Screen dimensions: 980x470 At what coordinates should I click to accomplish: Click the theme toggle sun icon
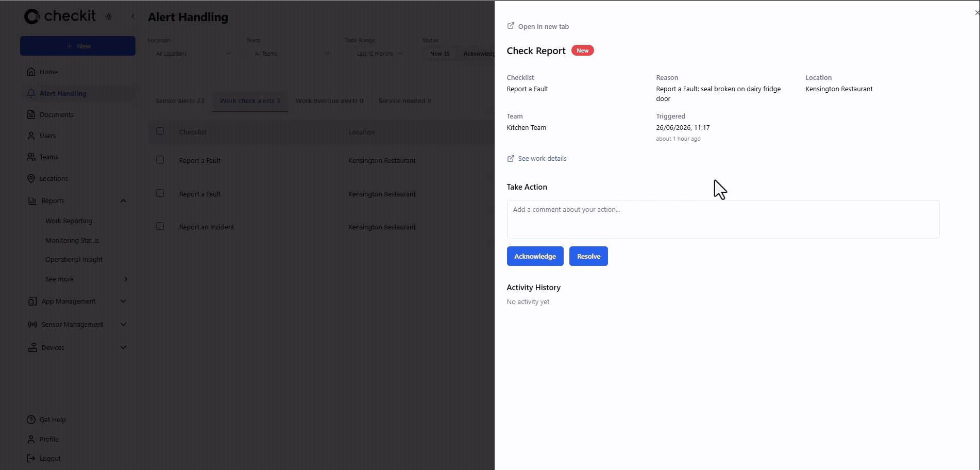click(x=108, y=16)
